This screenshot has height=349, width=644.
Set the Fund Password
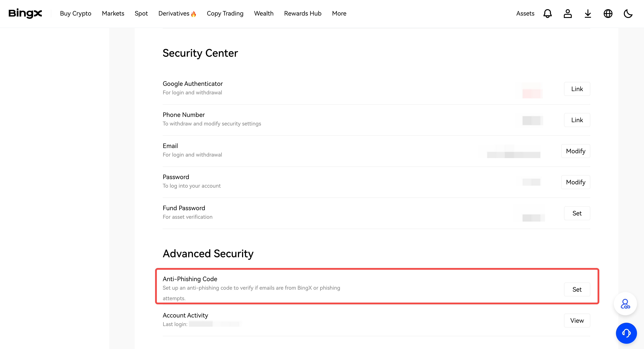pos(577,213)
